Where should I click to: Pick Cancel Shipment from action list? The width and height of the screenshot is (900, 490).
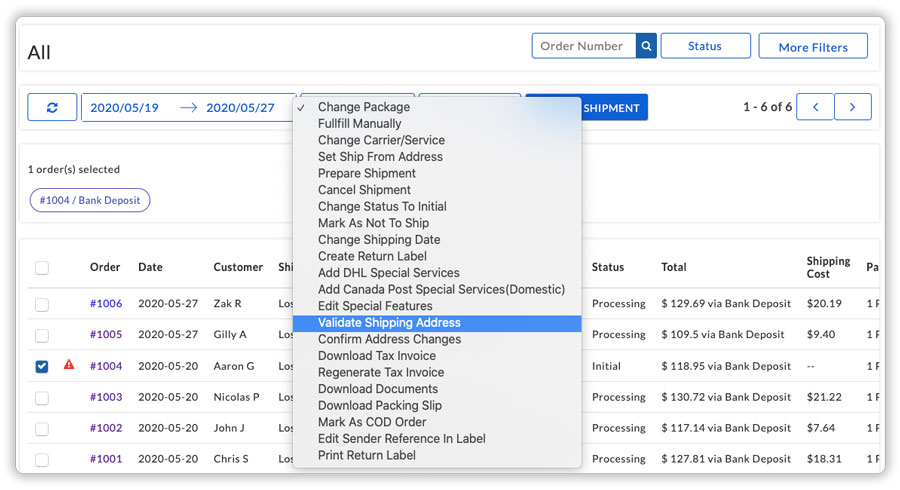point(364,190)
